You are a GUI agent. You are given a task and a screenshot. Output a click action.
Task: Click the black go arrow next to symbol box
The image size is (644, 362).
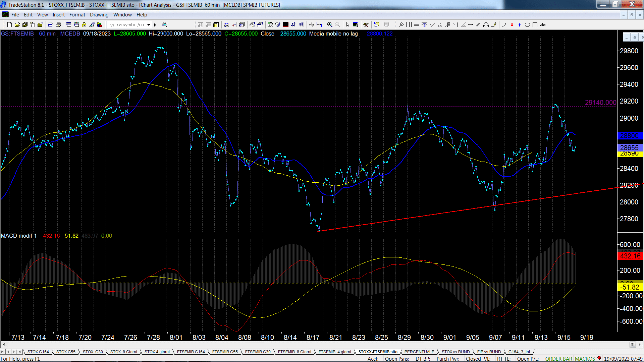click(155, 25)
